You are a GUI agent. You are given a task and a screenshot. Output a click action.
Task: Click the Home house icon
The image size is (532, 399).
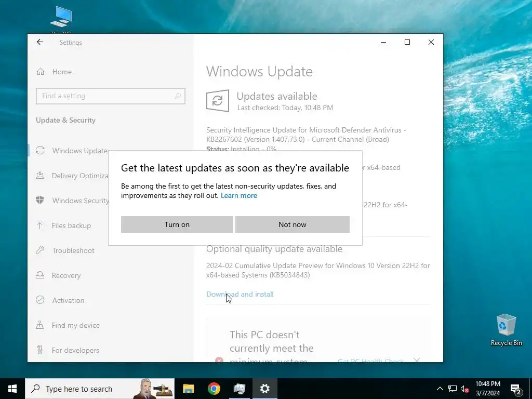point(41,72)
